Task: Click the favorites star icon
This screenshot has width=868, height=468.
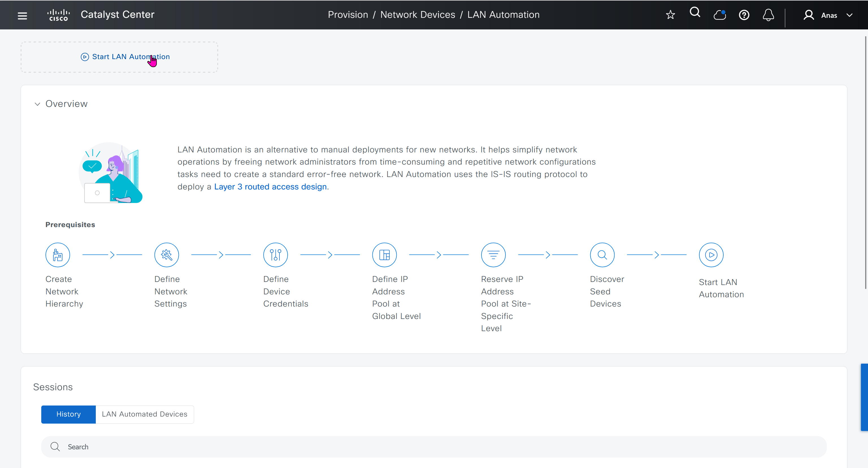Action: click(x=670, y=15)
